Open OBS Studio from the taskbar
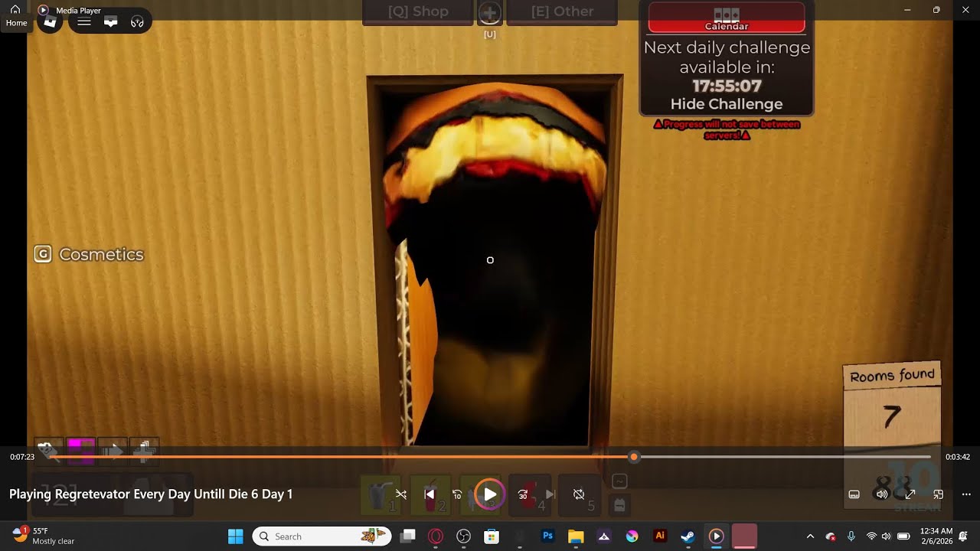Image resolution: width=980 pixels, height=551 pixels. tap(463, 536)
